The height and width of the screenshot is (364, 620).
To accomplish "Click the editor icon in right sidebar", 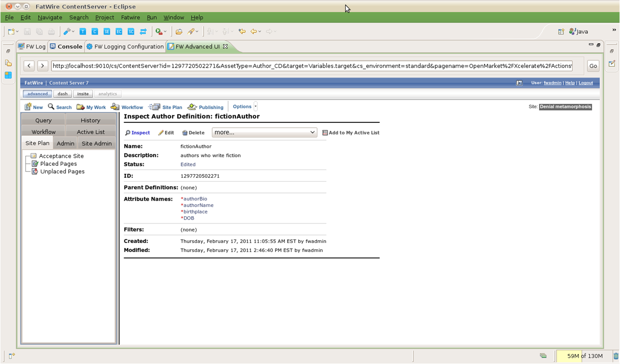I will (612, 63).
